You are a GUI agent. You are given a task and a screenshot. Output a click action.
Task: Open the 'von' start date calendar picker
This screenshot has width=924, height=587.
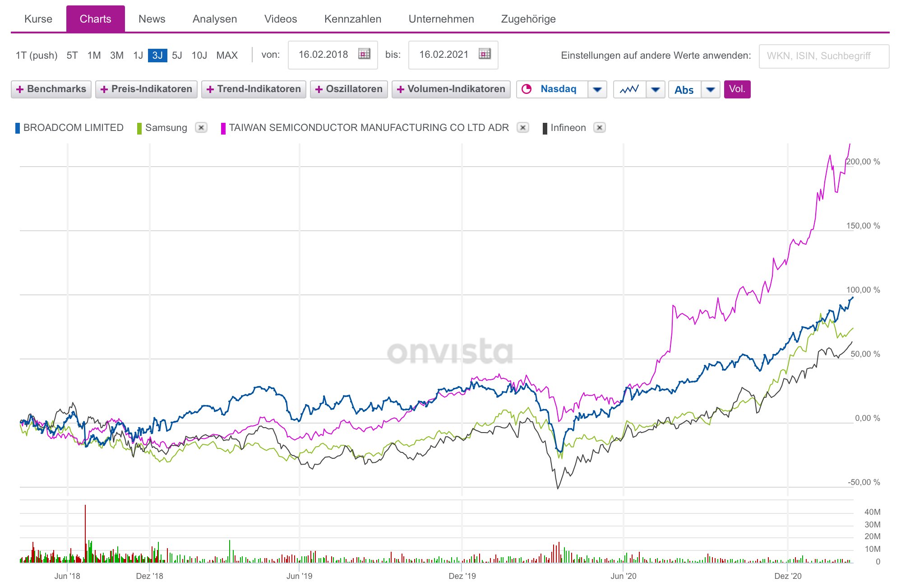pos(364,54)
